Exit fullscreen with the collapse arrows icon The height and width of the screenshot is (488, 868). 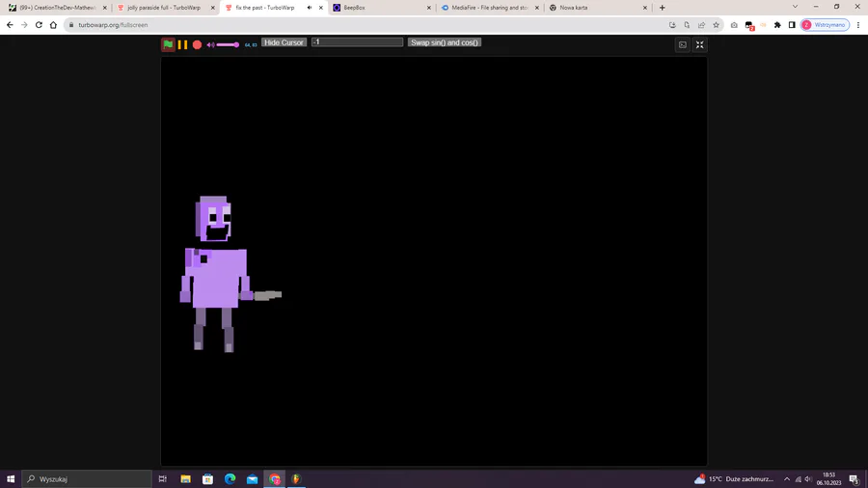pos(700,44)
